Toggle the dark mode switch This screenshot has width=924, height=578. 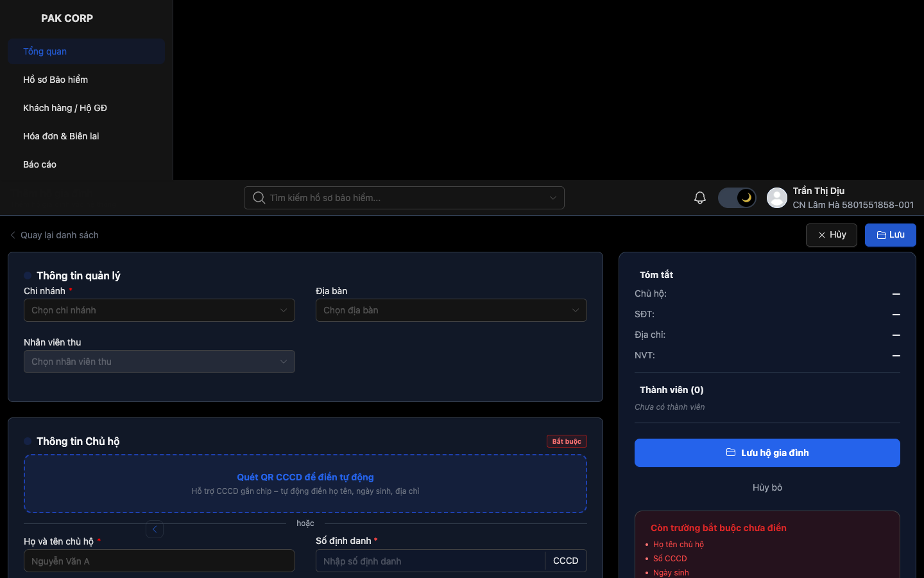point(737,198)
